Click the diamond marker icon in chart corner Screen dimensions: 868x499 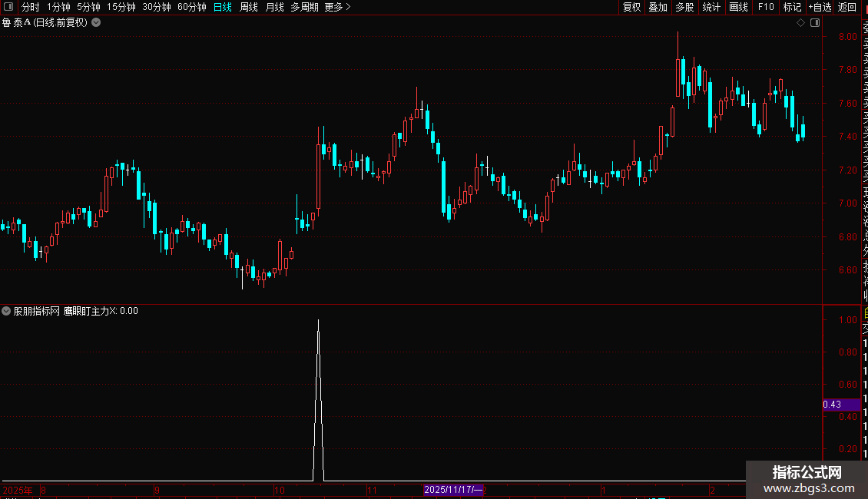point(800,23)
